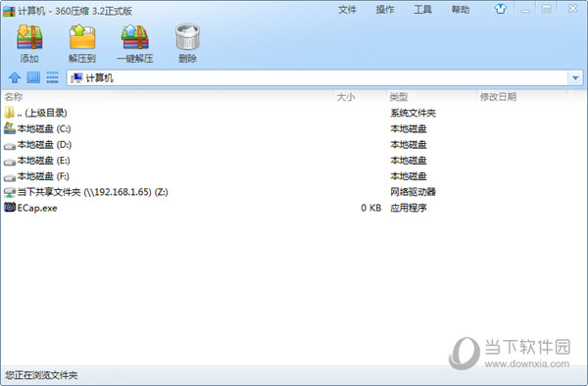Viewport: 588px width, 386px height.
Task: Expand the address bar dropdown arrow
Action: coord(575,78)
